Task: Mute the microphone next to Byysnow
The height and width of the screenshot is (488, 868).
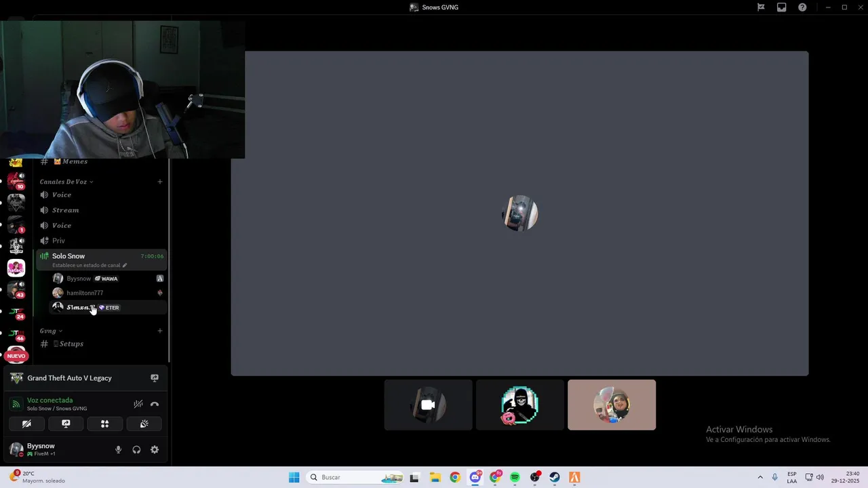Action: pyautogui.click(x=118, y=449)
